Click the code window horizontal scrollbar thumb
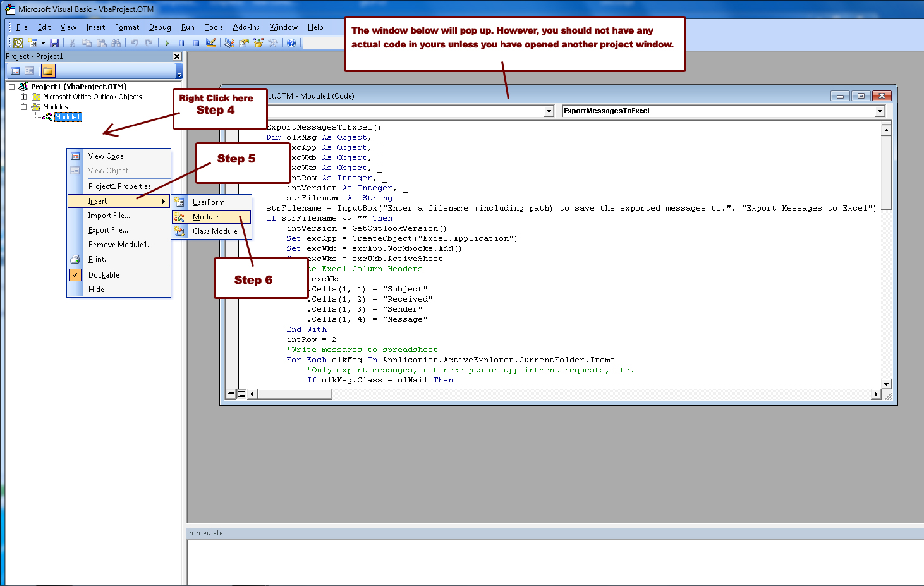 click(x=294, y=394)
